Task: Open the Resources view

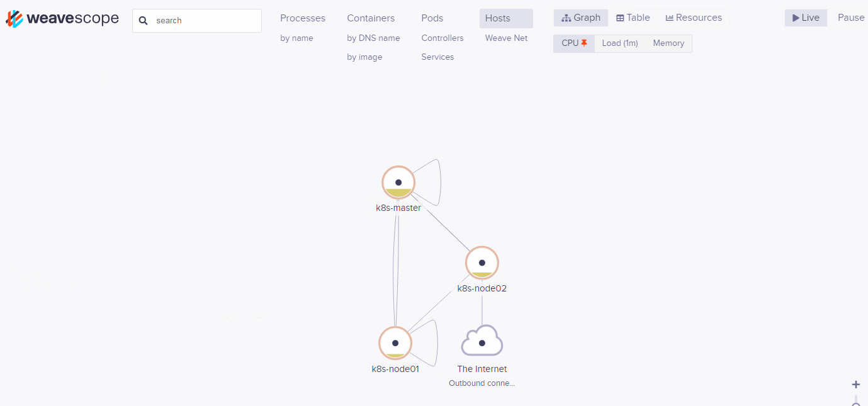Action: pyautogui.click(x=694, y=18)
